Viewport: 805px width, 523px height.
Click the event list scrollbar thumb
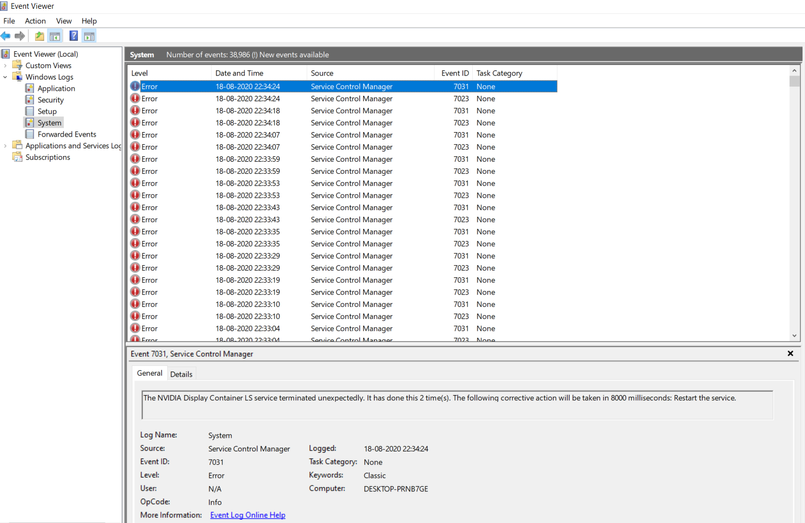794,81
